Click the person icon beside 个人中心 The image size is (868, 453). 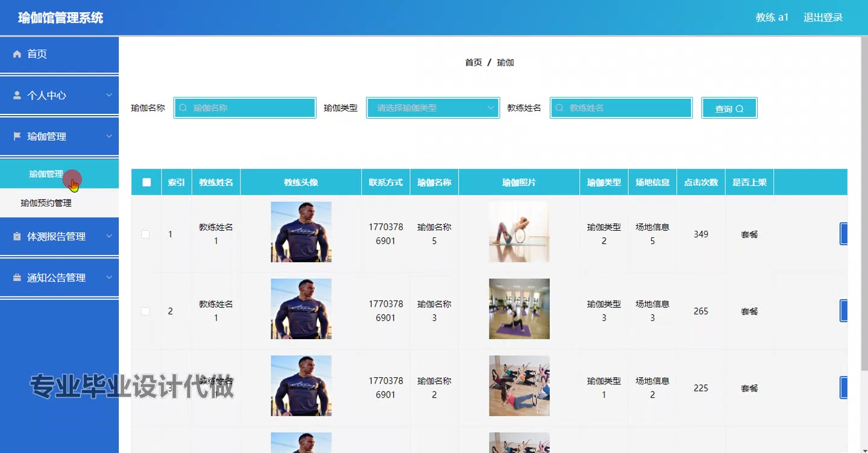point(17,95)
